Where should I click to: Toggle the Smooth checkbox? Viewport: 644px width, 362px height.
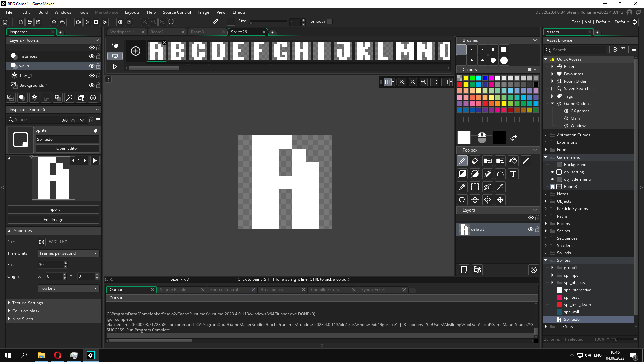point(330,21)
